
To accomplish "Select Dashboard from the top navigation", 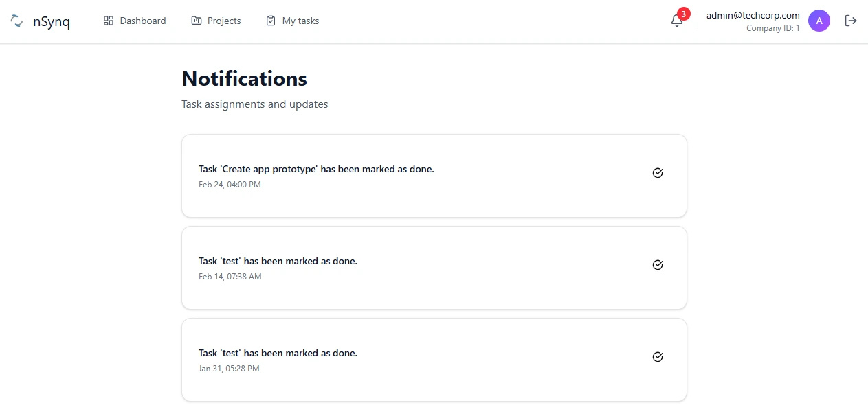I will (x=142, y=21).
